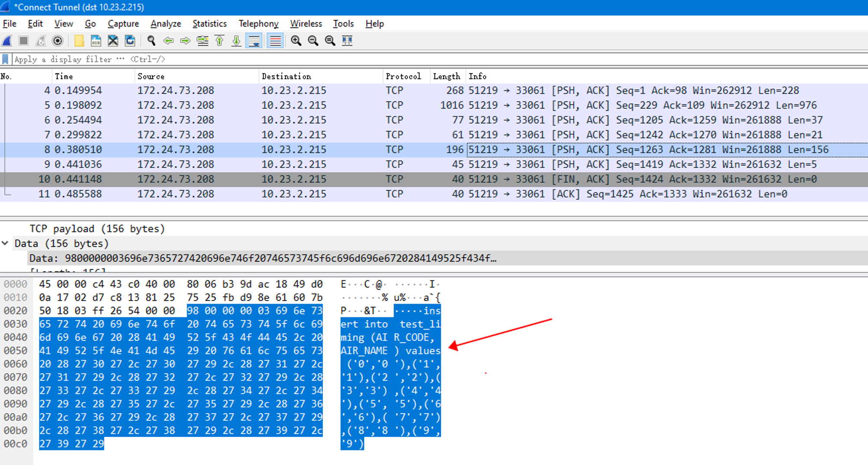Open the Telephony menu

[x=258, y=24]
